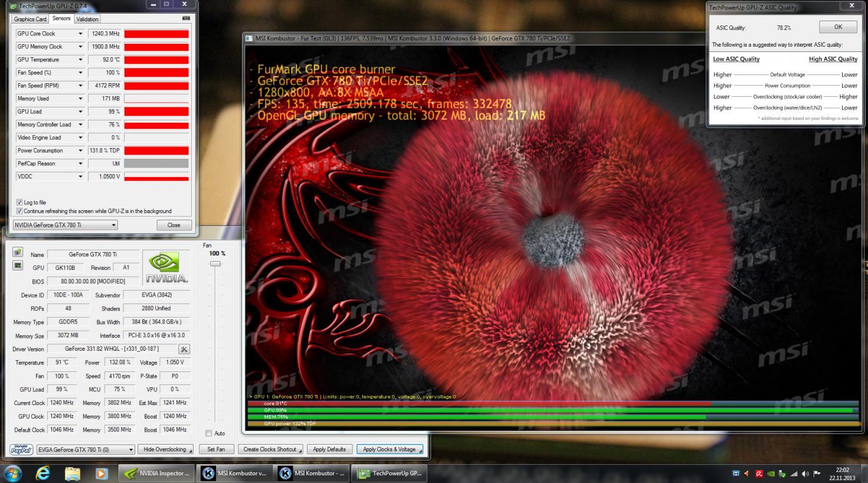Click the taskbar clock showing 22:02
The image size is (868, 483).
coord(842,474)
